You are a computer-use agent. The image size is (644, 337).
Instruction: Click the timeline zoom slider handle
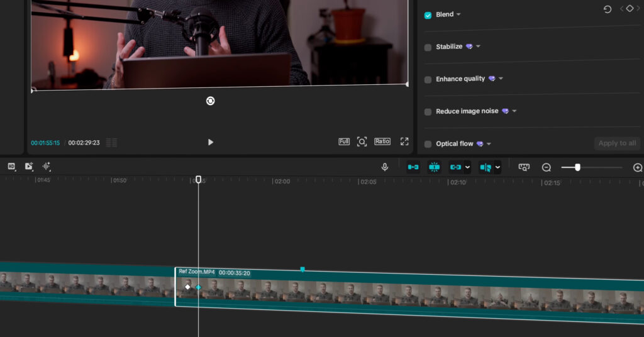pyautogui.click(x=577, y=167)
